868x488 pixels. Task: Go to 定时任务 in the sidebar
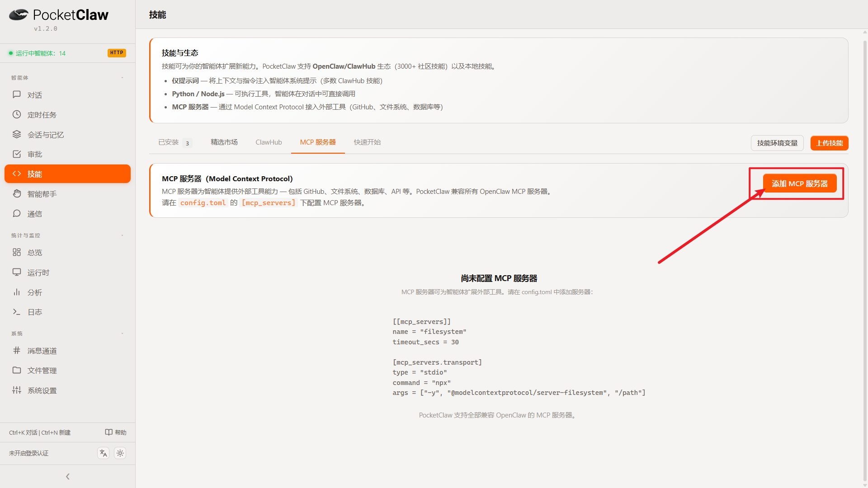click(67, 115)
